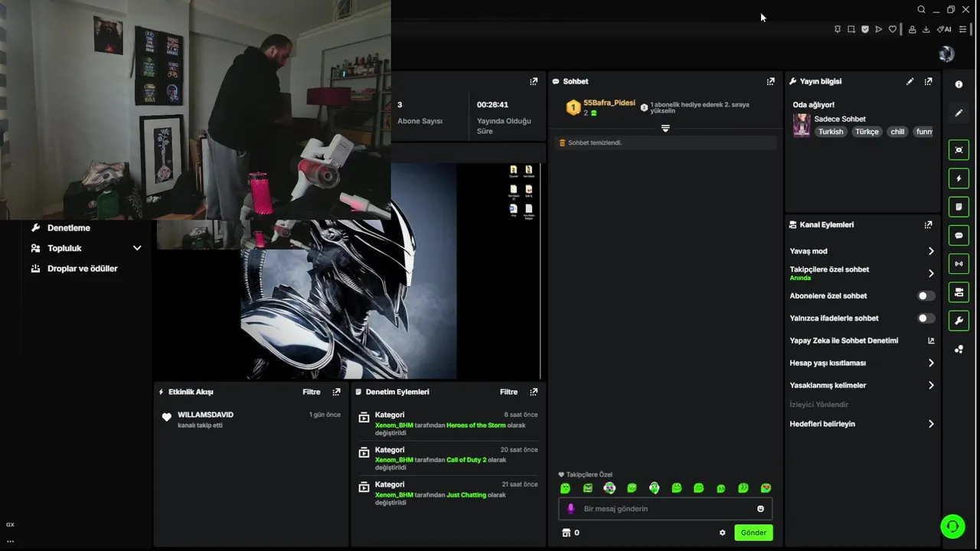The image size is (980, 551).
Task: Click the info icon in the right sidebar
Action: [x=959, y=84]
